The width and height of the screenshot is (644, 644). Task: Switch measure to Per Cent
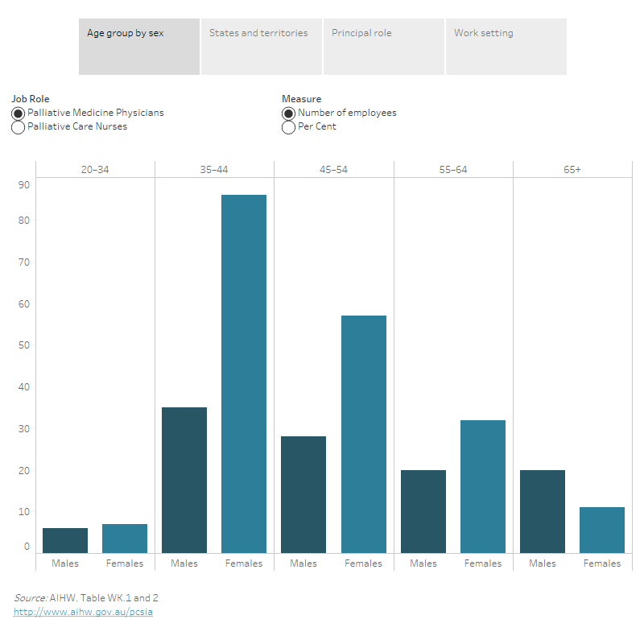[x=289, y=127]
